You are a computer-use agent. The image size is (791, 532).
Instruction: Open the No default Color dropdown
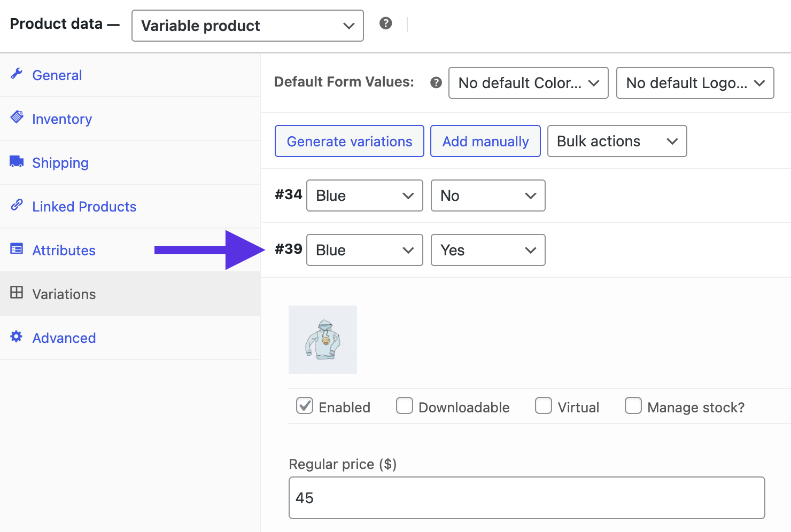pyautogui.click(x=528, y=83)
